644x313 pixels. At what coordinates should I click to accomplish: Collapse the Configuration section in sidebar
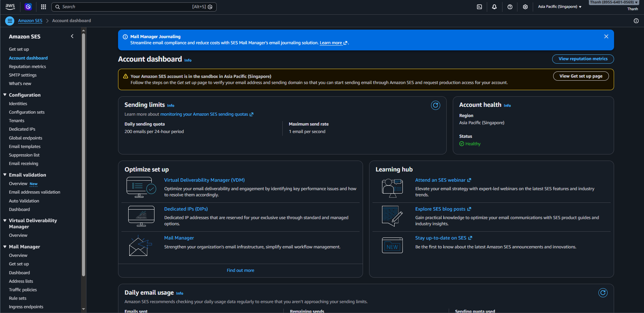click(x=5, y=95)
